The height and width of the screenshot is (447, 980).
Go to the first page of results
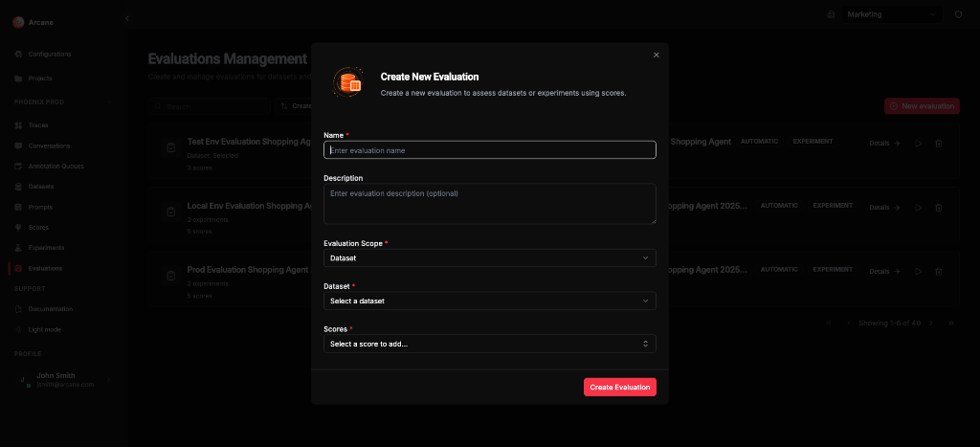pyautogui.click(x=829, y=324)
